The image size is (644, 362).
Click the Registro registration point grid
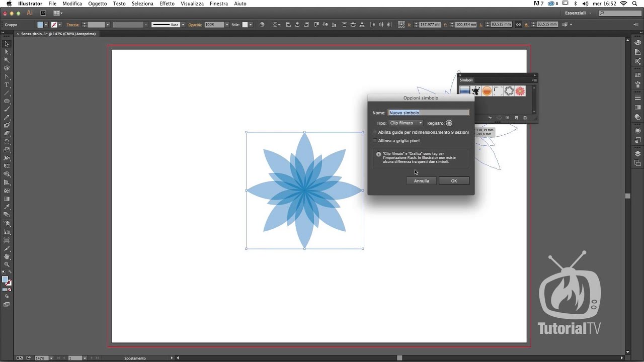pos(449,123)
